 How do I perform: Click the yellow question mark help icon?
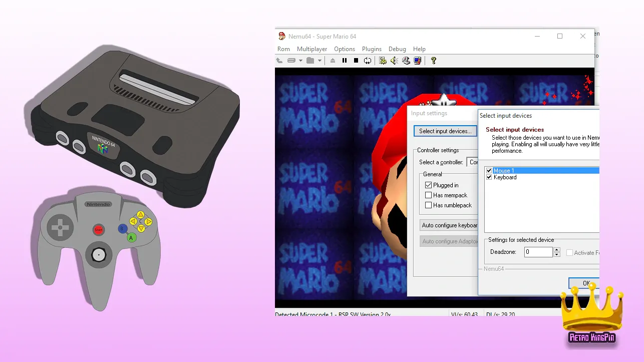[434, 61]
